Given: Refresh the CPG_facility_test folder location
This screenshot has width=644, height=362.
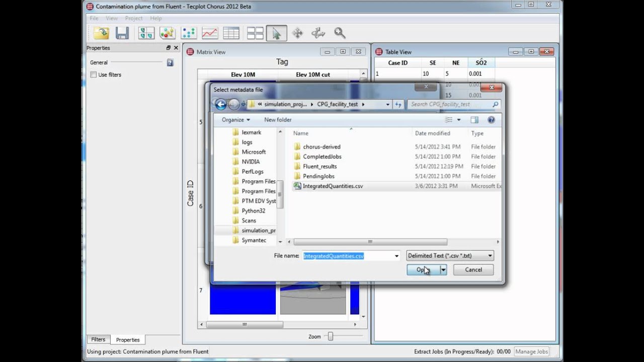Looking at the screenshot, I should [x=398, y=104].
